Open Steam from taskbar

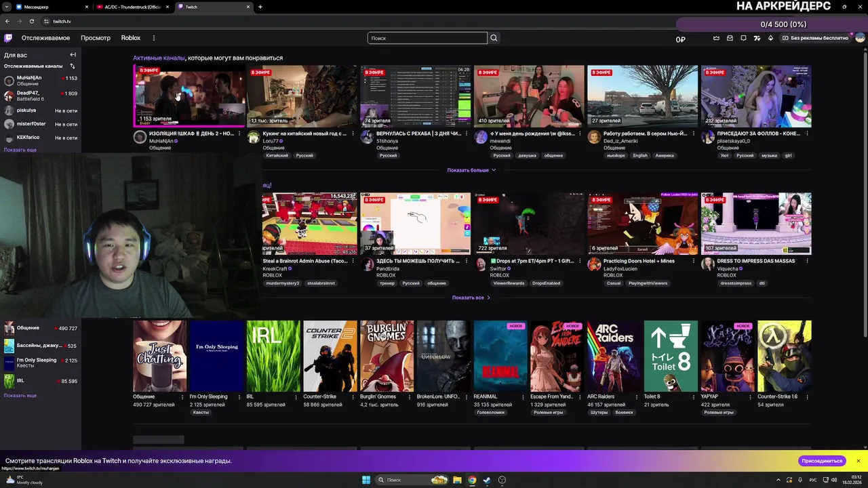click(x=487, y=480)
